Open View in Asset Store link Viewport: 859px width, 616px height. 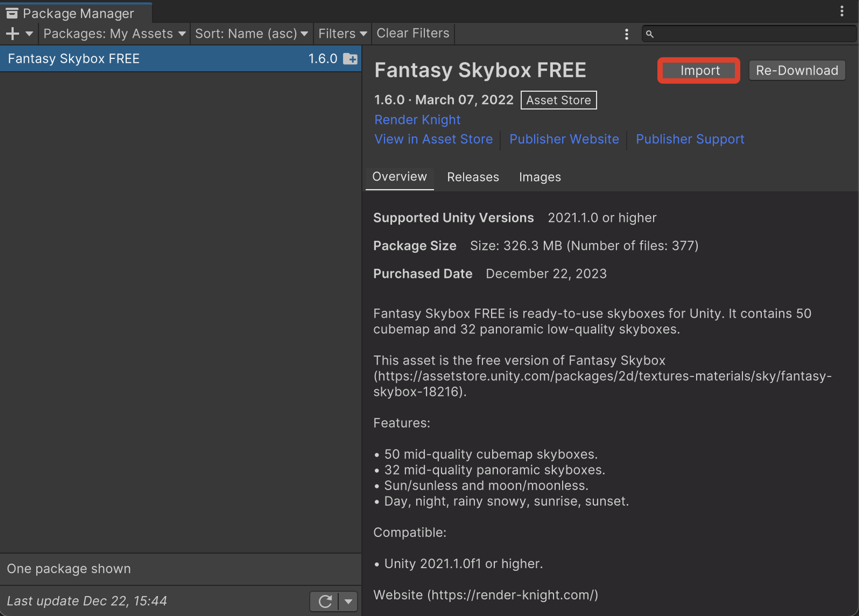[x=433, y=139]
